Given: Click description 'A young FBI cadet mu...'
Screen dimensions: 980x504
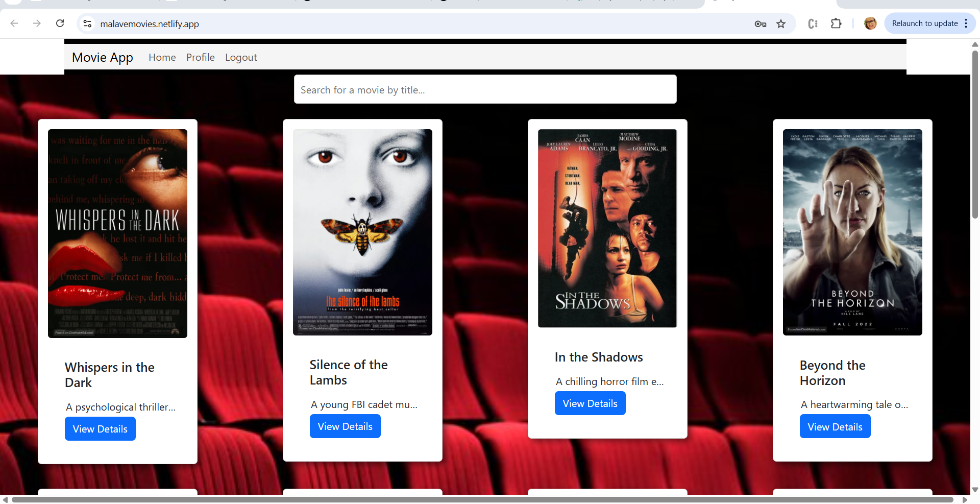Looking at the screenshot, I should coord(364,404).
